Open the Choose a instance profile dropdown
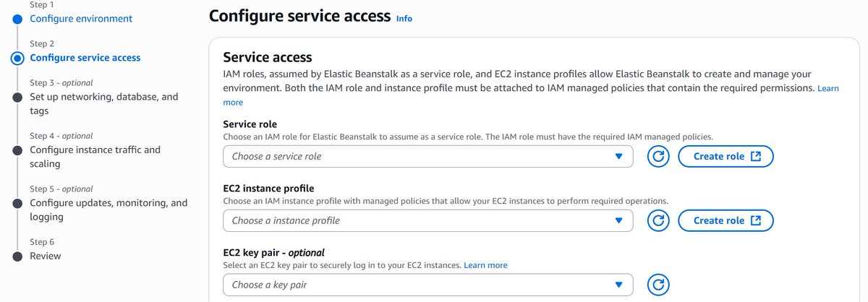The width and height of the screenshot is (868, 302). (x=427, y=220)
